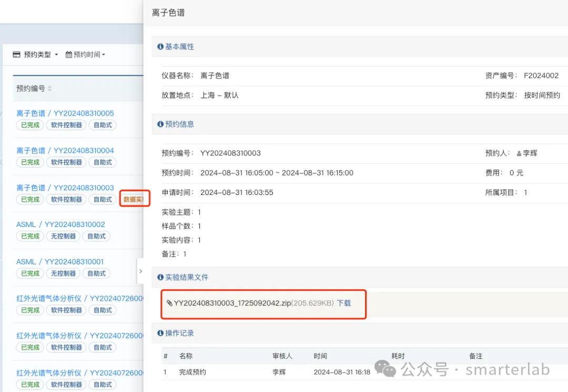This screenshot has height=392, width=568.
Task: Click the user icon next to 李辉
Action: (519, 153)
